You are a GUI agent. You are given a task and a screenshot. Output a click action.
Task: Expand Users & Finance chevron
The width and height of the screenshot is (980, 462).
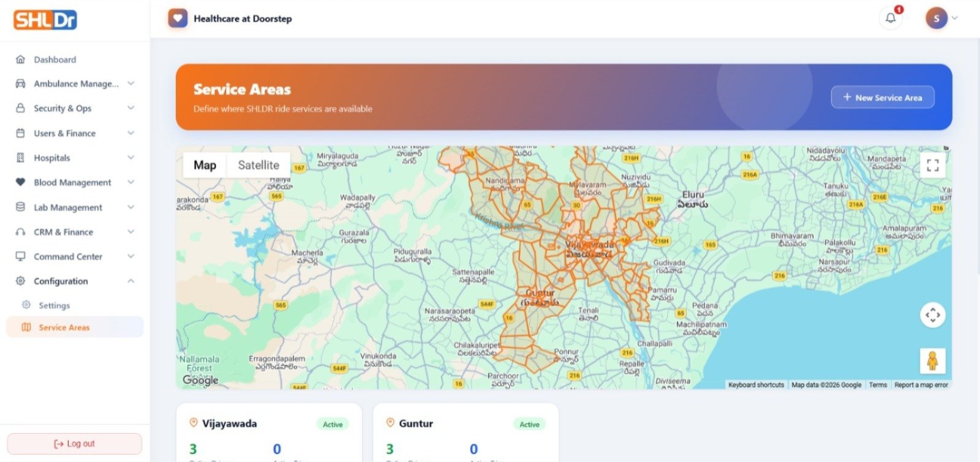tap(130, 133)
